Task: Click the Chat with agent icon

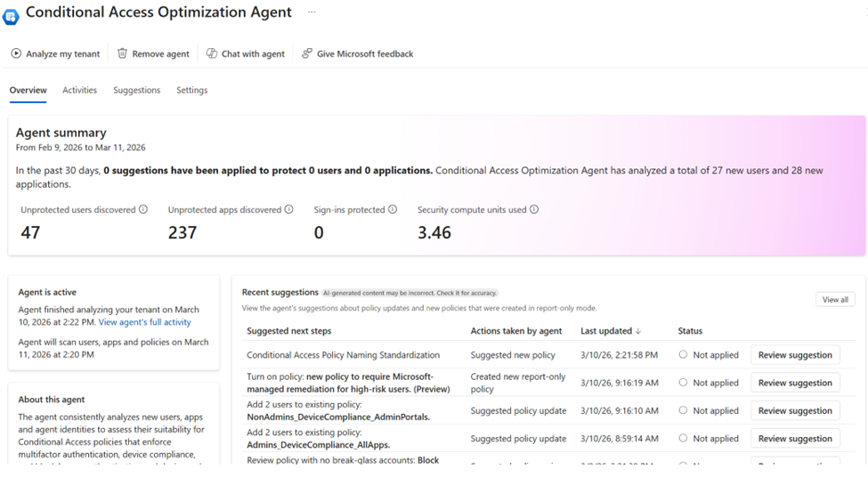Action: point(212,53)
